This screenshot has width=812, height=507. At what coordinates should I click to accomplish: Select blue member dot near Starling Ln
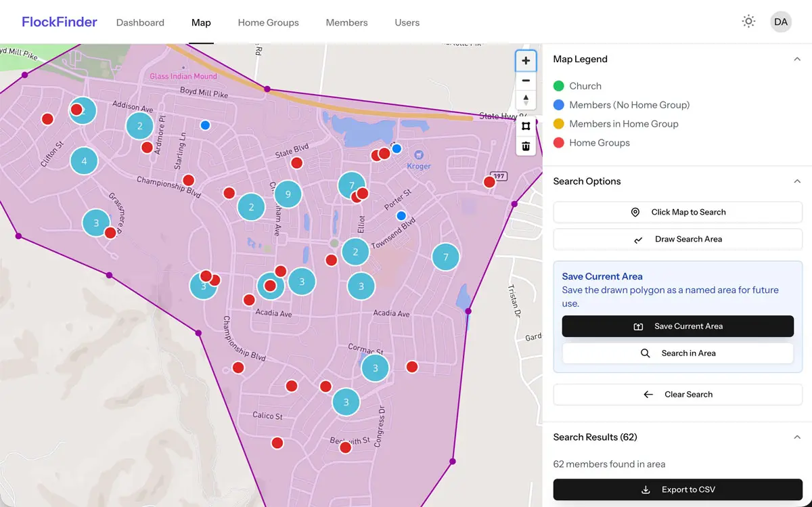pyautogui.click(x=205, y=125)
